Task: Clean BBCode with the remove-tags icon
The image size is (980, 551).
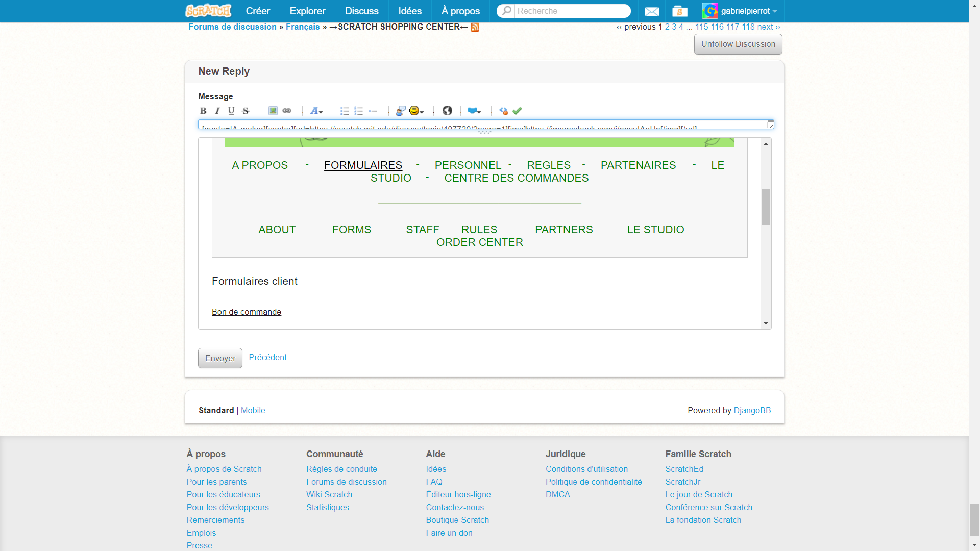Action: click(x=503, y=111)
